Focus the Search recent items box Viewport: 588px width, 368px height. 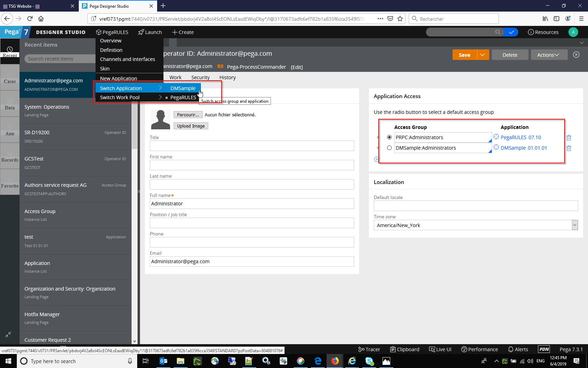[x=60, y=59]
